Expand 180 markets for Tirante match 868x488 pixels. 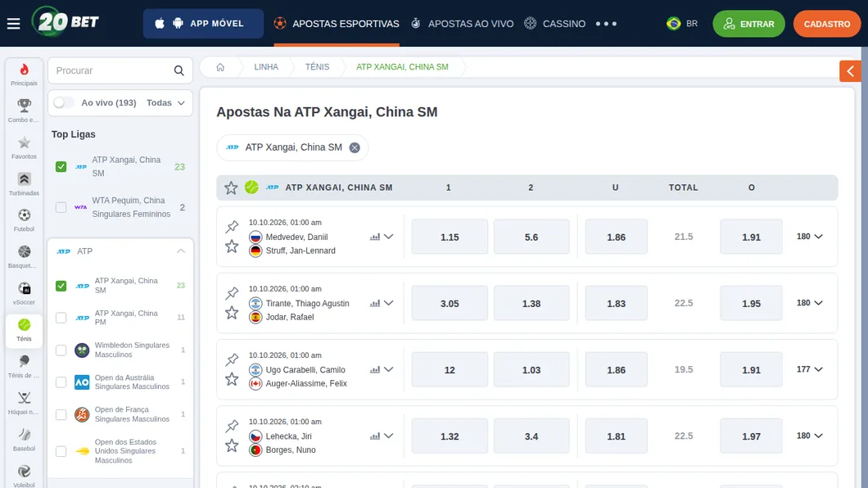[x=809, y=303]
